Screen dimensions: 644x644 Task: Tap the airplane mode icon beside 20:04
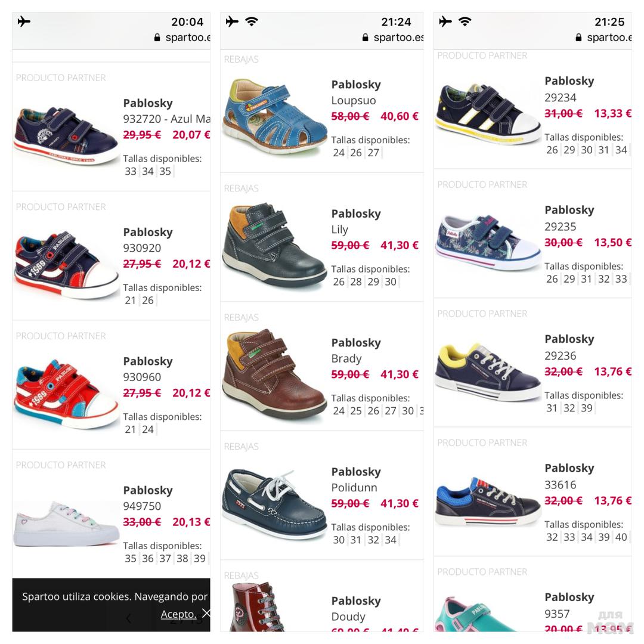tap(24, 22)
